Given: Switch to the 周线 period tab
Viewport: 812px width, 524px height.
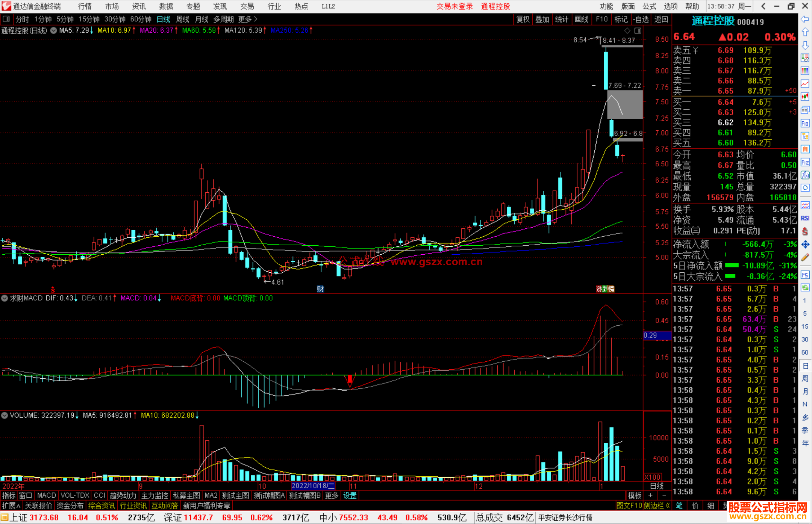Looking at the screenshot, I should point(183,19).
